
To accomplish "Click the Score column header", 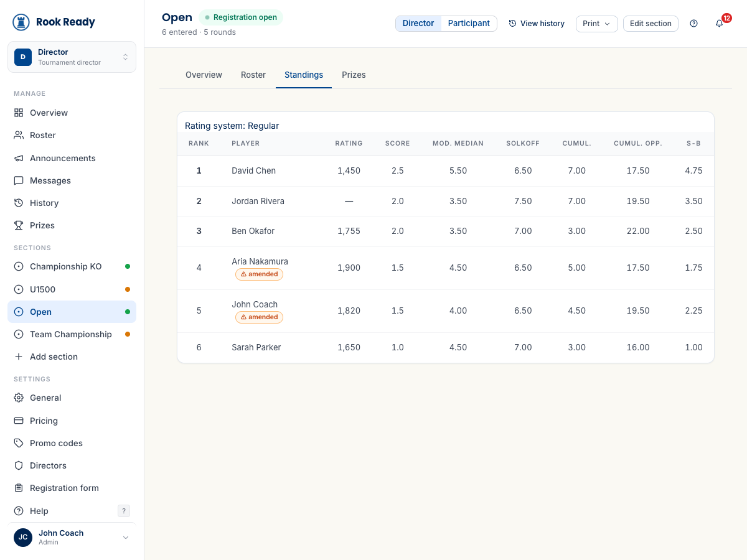I will (x=397, y=143).
